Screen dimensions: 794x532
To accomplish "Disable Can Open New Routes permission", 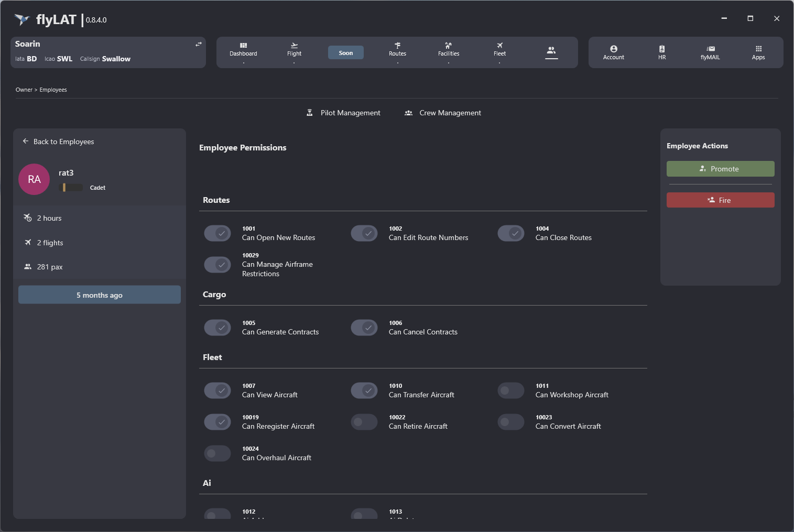I will point(217,233).
